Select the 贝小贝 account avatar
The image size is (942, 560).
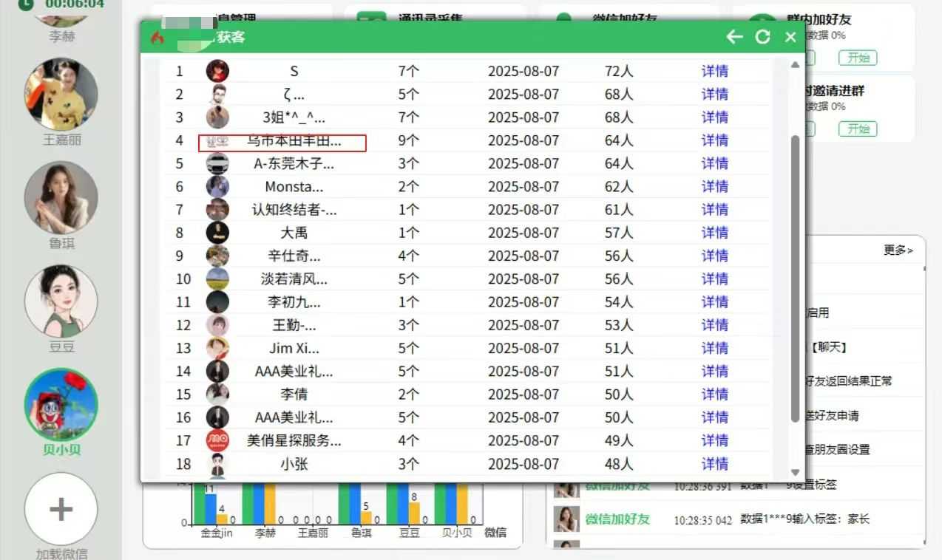pyautogui.click(x=61, y=405)
